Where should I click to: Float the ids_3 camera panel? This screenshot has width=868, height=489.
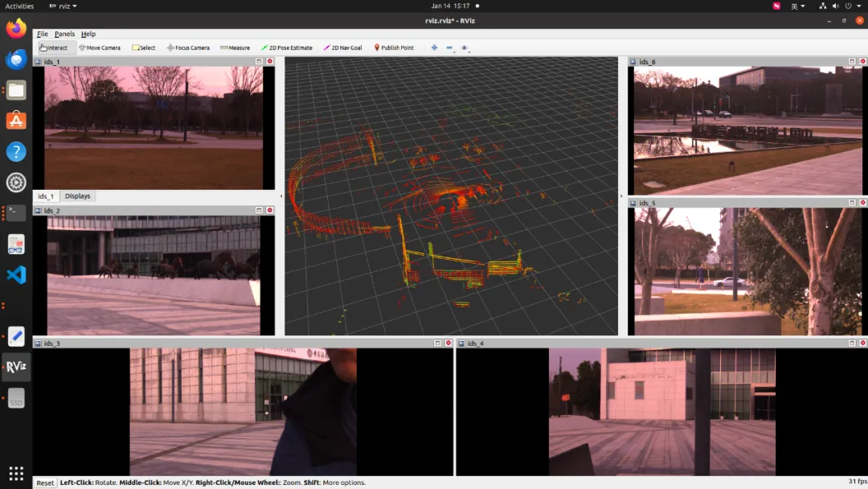[x=437, y=343]
